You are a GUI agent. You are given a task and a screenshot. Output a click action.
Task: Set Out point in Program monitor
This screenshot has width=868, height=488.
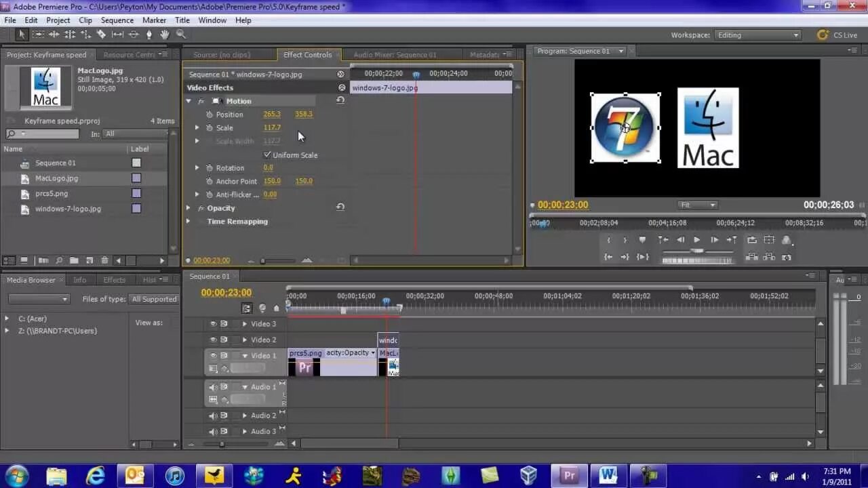pos(625,240)
